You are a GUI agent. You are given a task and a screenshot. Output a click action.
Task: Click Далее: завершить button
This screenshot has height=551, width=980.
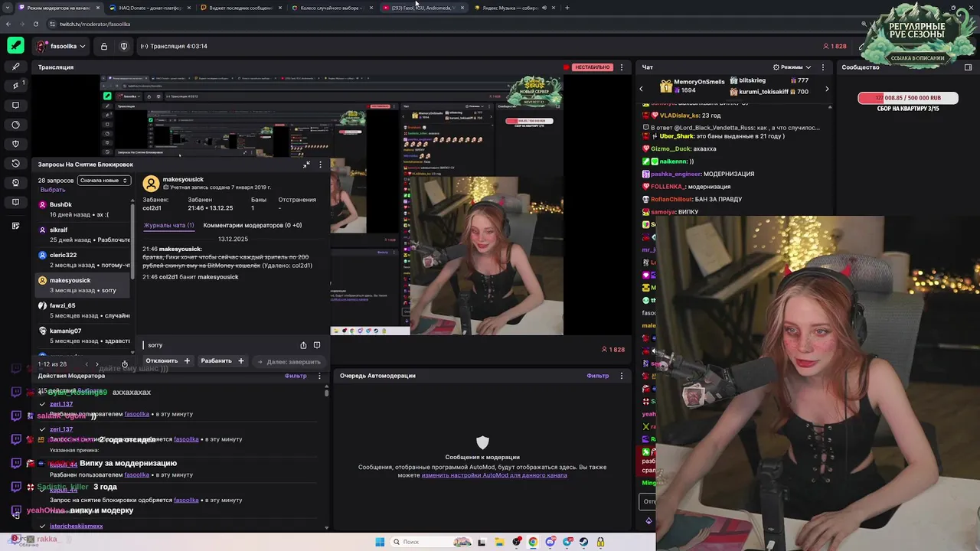[x=289, y=361]
